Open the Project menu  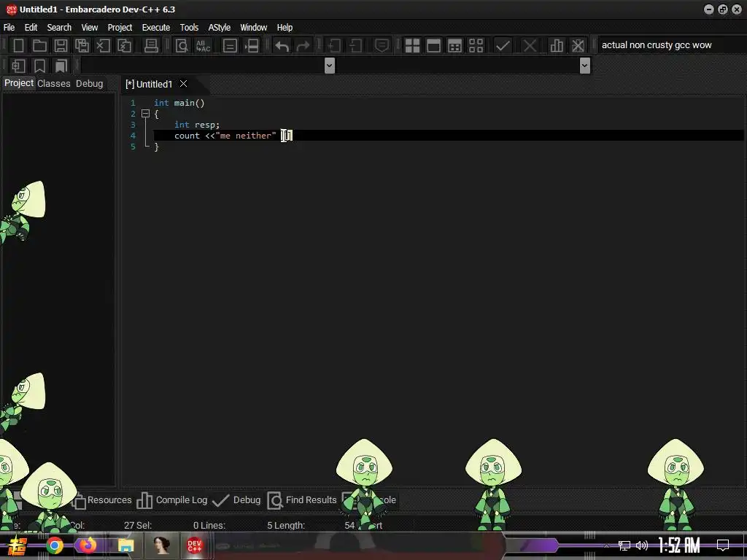[120, 27]
